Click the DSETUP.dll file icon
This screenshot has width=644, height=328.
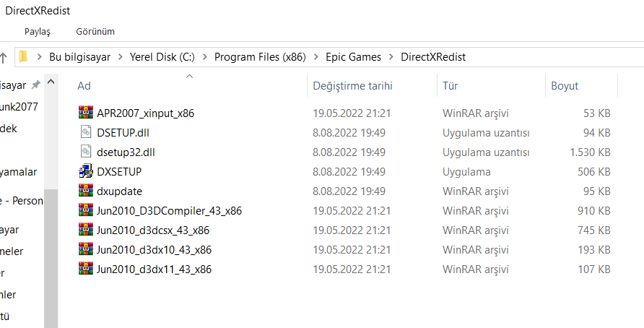tap(86, 132)
